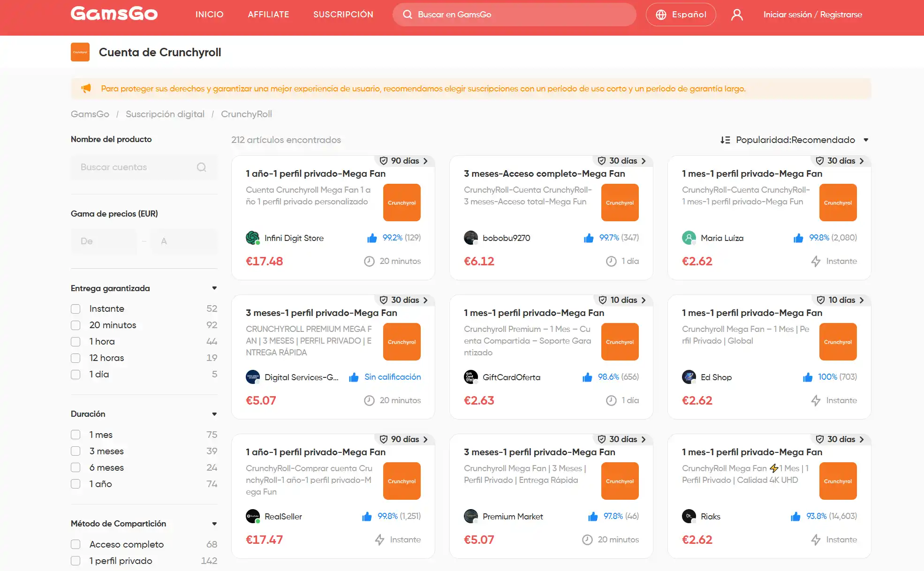Image resolution: width=924 pixels, height=571 pixels.
Task: Open the user account profile icon
Action: pos(737,15)
